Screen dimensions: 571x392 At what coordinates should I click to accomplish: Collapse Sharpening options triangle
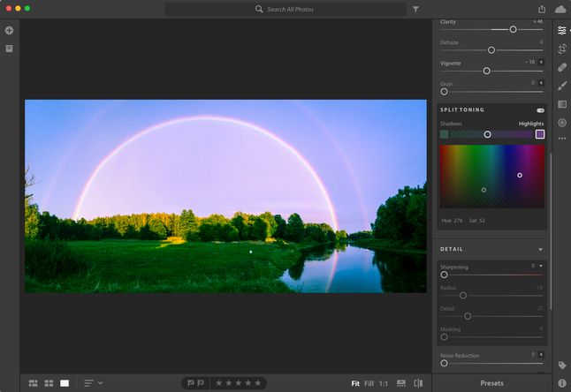pyautogui.click(x=541, y=266)
